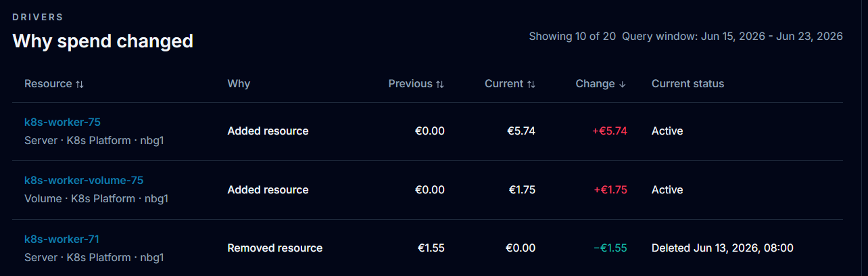
Task: Click 'Volume · K8s Platform · nbg1' subtitle
Action: pos(96,199)
